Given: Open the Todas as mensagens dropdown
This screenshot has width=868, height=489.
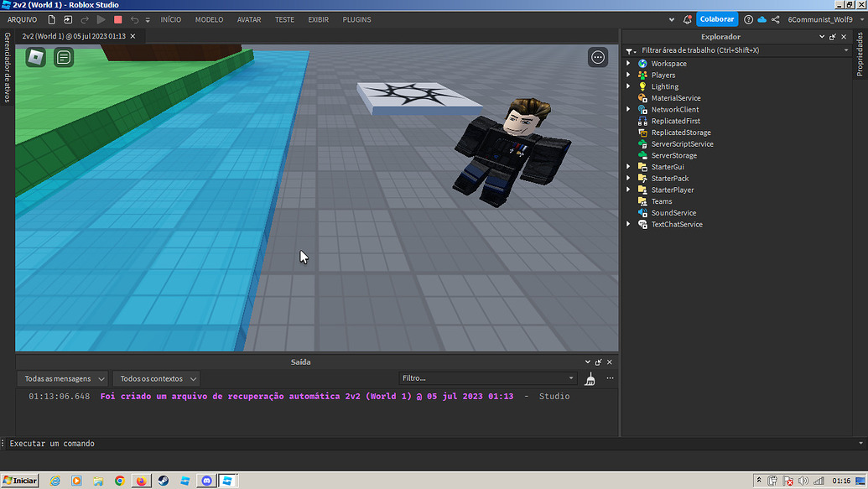Looking at the screenshot, I should click(62, 378).
